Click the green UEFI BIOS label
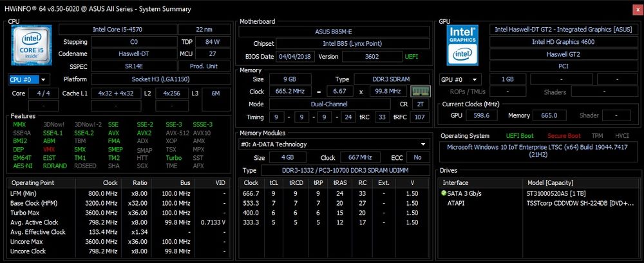 click(412, 57)
